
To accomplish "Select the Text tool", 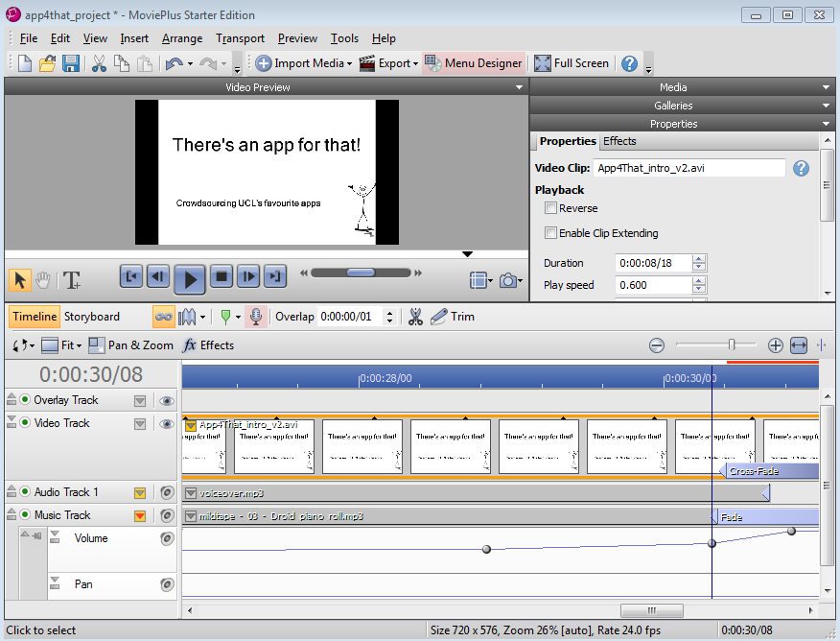I will [71, 279].
